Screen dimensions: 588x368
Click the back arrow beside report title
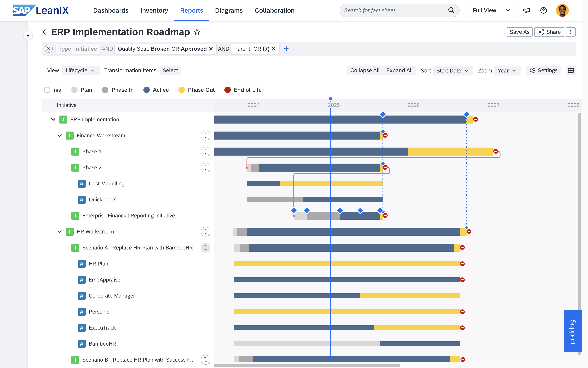45,32
